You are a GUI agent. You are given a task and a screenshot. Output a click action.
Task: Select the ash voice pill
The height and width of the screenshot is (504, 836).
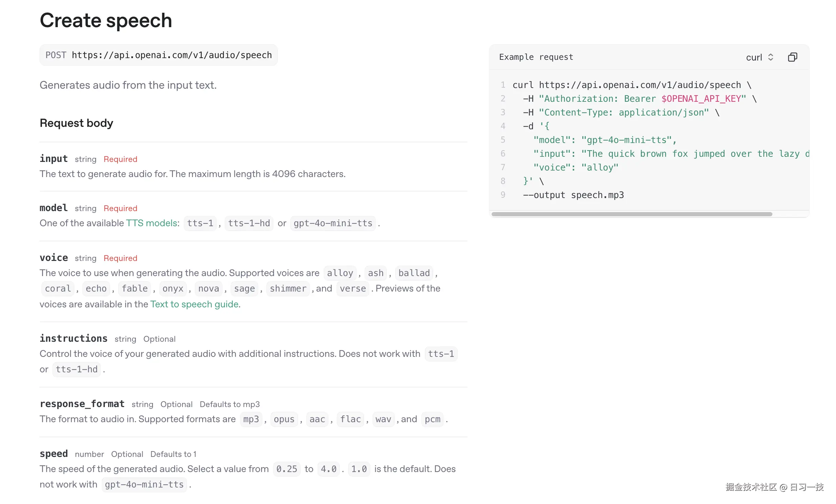375,273
